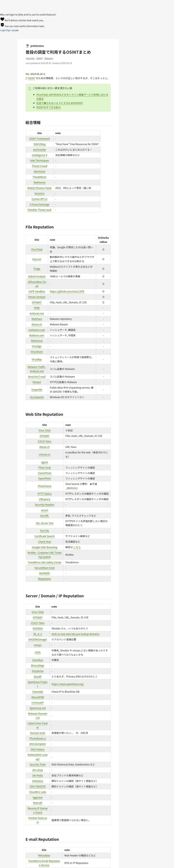Open UnpacMe link
Image resolution: width=174 pixels, height=868 pixels.
[x=37, y=390]
